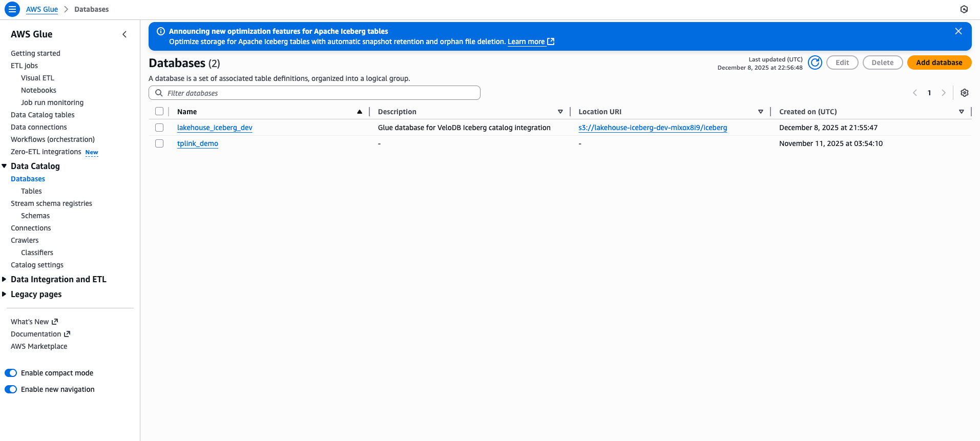Open table preferences gear icon
The height and width of the screenshot is (441, 980).
click(x=965, y=93)
